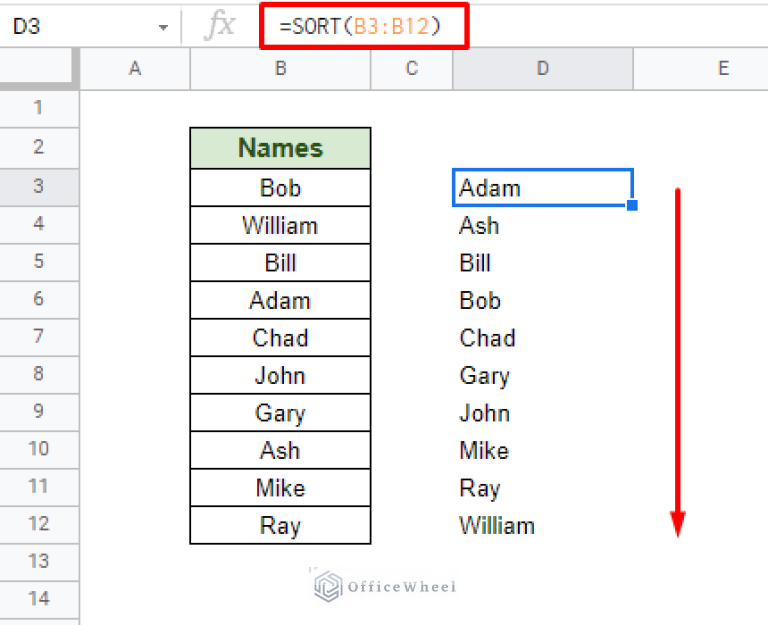The image size is (768, 625).
Task: Select row 2 header
Action: 39,148
